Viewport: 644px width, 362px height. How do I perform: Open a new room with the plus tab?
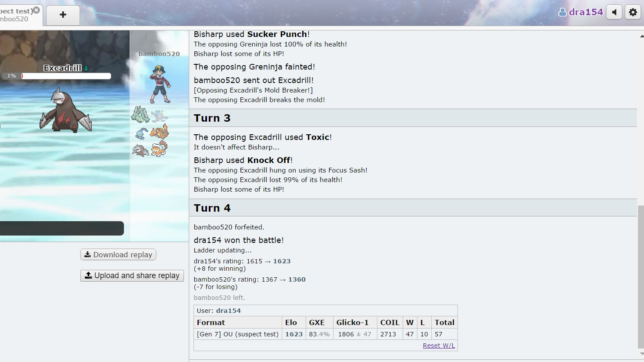(x=63, y=15)
